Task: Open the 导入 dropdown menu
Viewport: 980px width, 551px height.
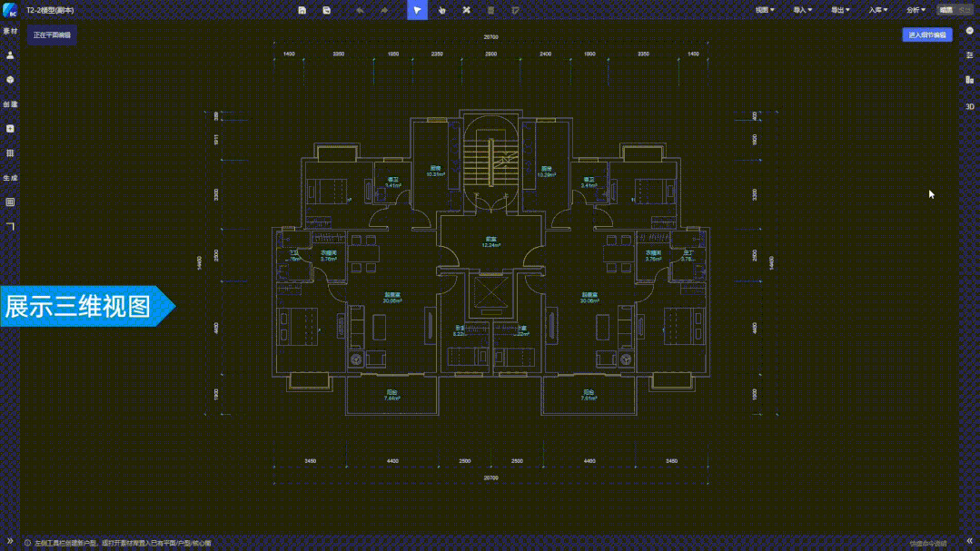Action: (x=802, y=10)
